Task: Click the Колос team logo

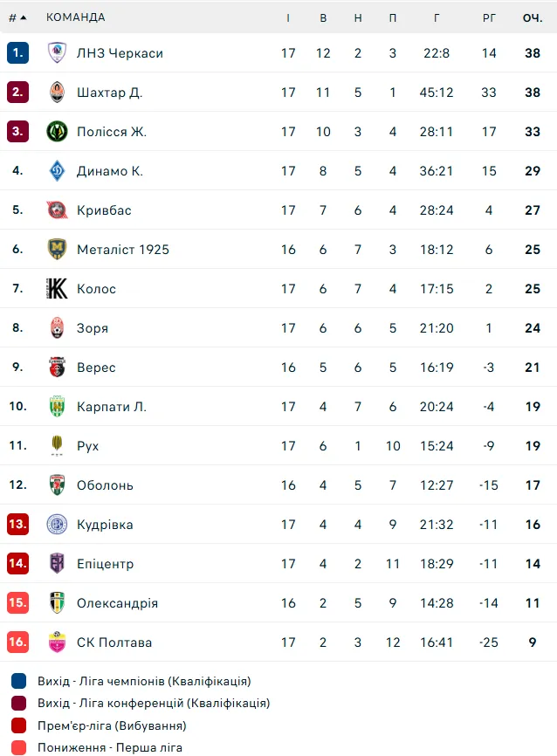Action: point(57,289)
